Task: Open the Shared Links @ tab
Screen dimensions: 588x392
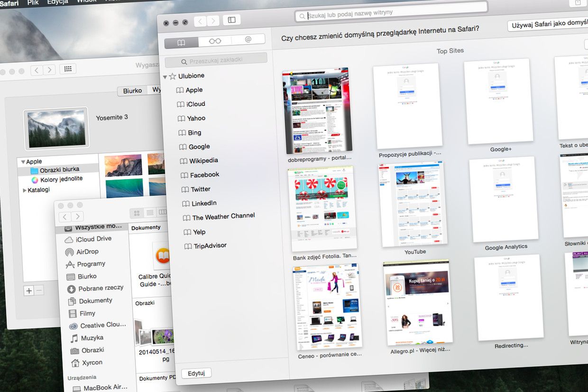Action: tap(248, 39)
